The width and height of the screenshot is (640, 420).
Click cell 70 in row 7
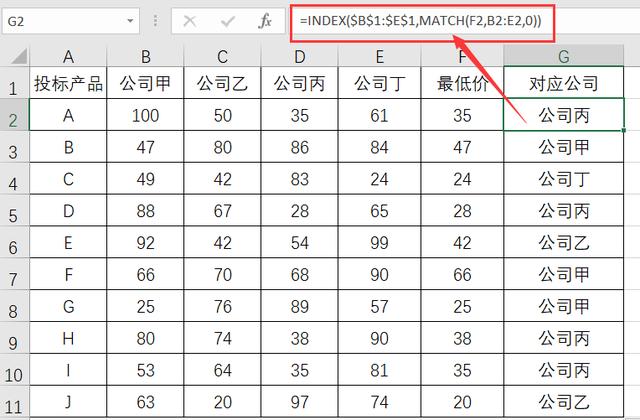(x=222, y=274)
